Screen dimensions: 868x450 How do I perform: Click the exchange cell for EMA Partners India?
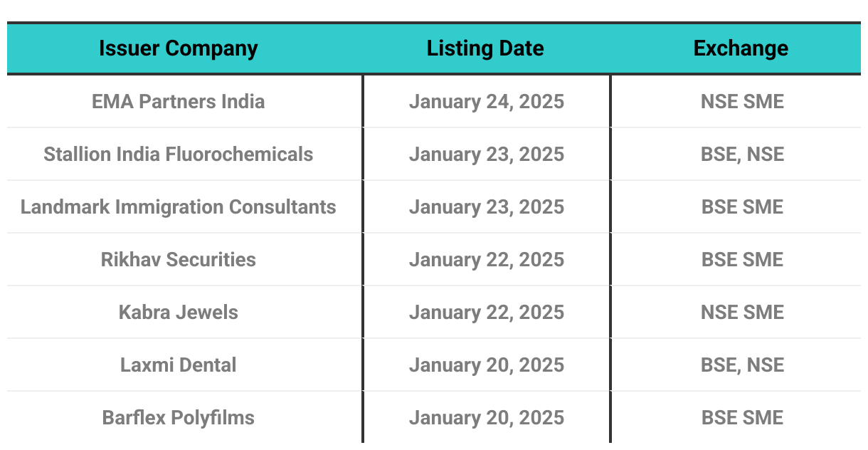[742, 102]
